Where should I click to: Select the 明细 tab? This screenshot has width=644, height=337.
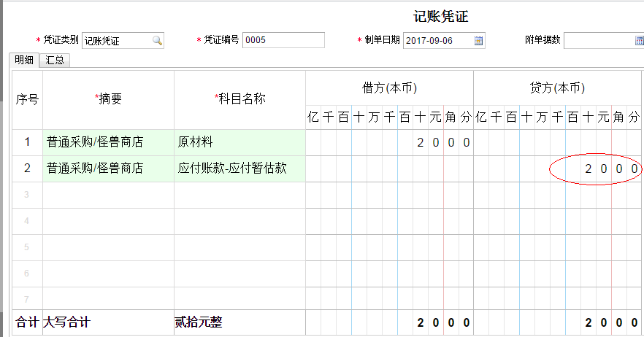tap(24, 61)
